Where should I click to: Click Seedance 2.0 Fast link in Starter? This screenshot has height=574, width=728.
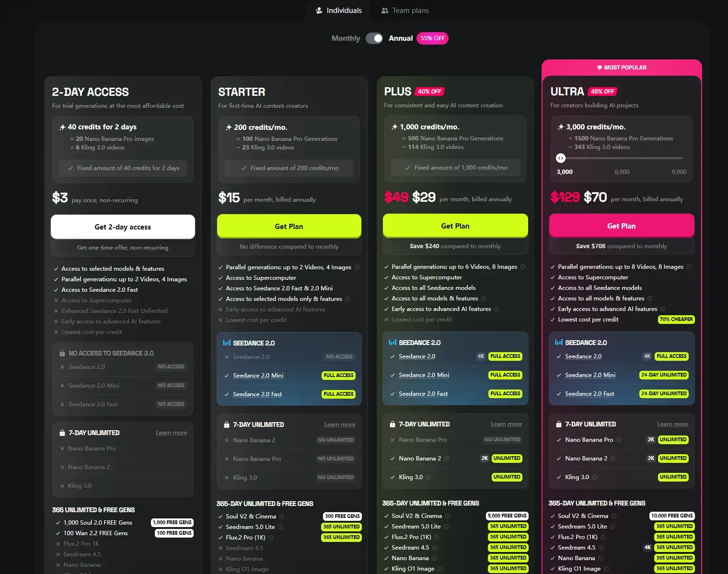pyautogui.click(x=257, y=394)
